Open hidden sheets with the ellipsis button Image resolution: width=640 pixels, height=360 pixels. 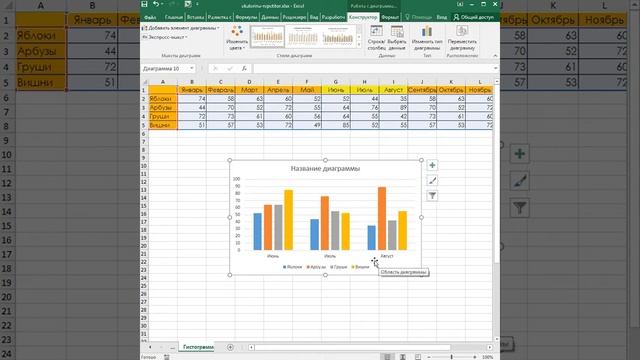pos(172,347)
